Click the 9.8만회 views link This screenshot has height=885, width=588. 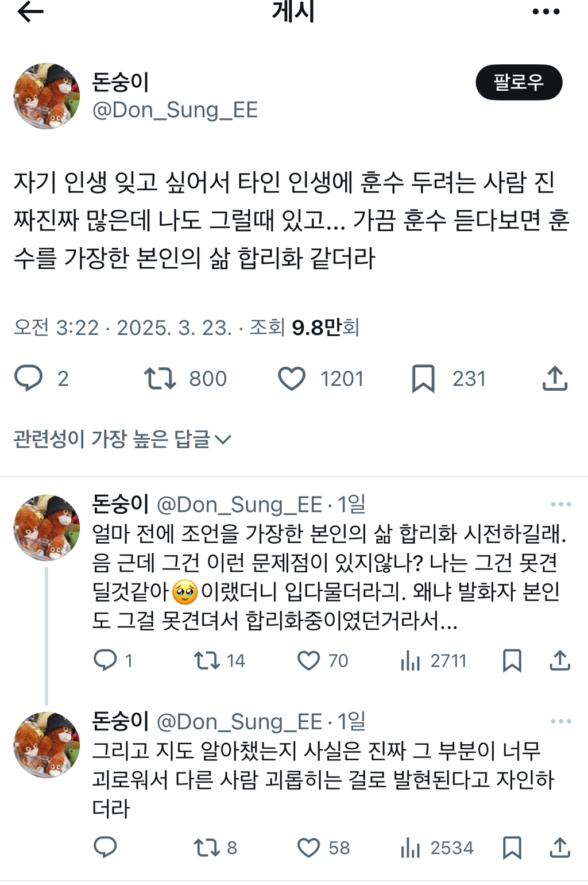325,328
